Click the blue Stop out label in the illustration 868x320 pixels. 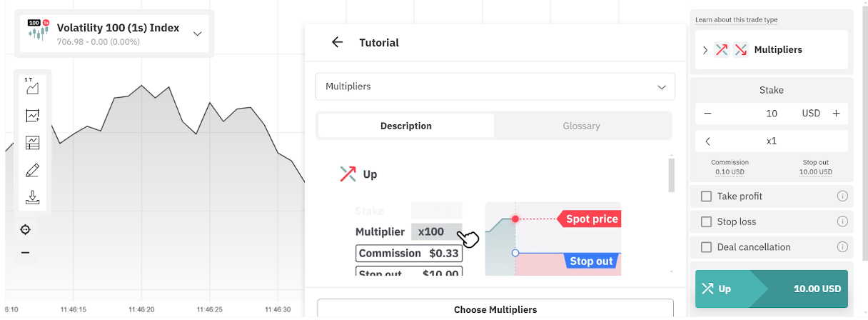(x=592, y=261)
